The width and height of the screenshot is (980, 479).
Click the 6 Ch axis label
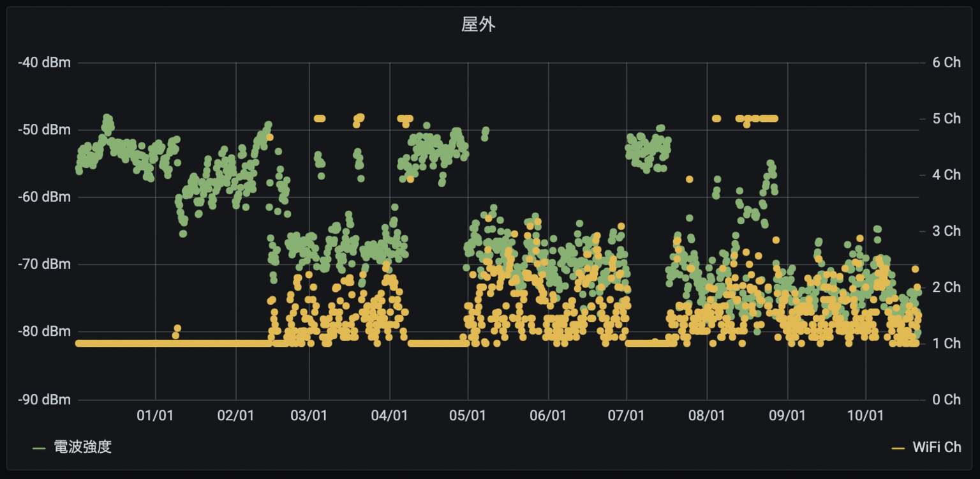(946, 63)
